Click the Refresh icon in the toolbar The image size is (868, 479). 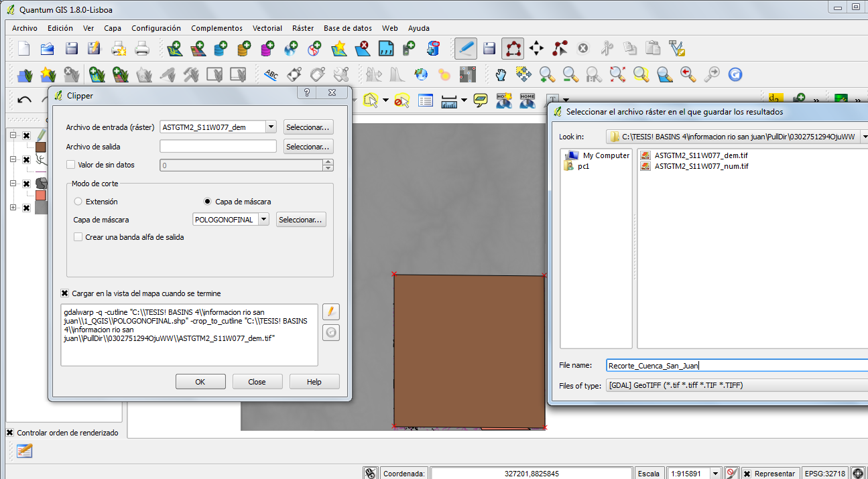tap(735, 74)
